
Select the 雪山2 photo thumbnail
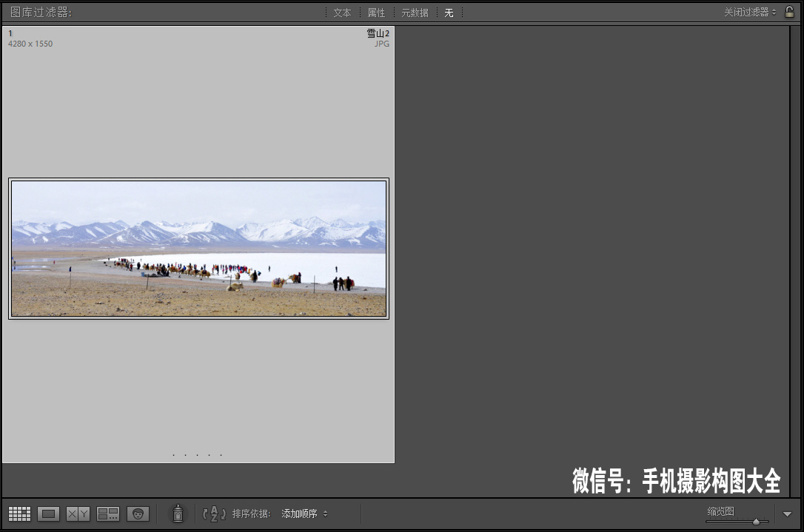point(199,249)
